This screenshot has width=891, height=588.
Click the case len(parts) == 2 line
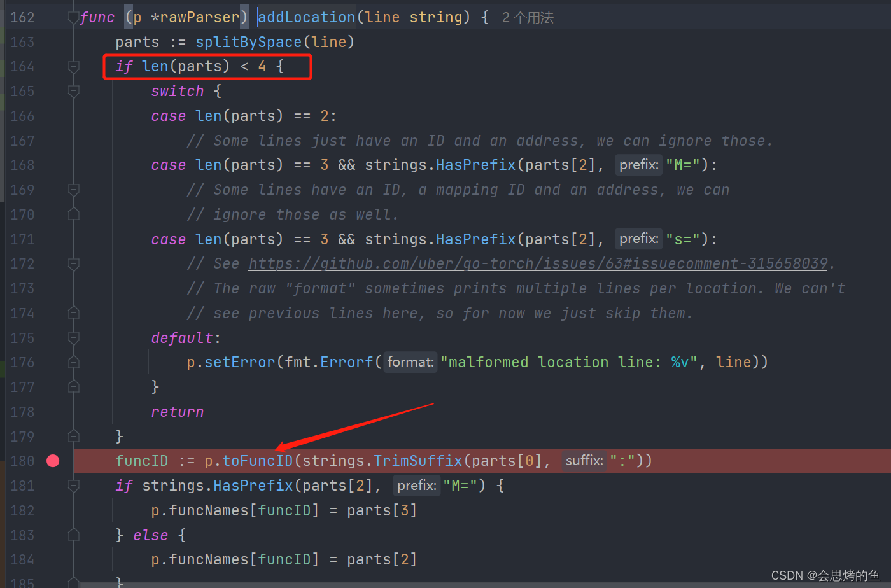coord(244,116)
